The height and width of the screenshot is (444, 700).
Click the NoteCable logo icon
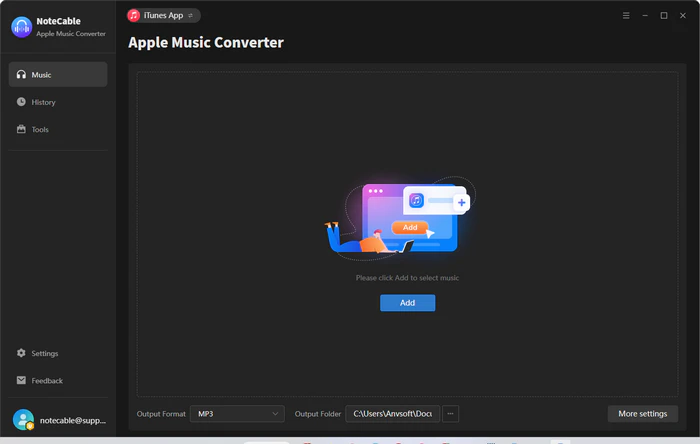point(21,27)
